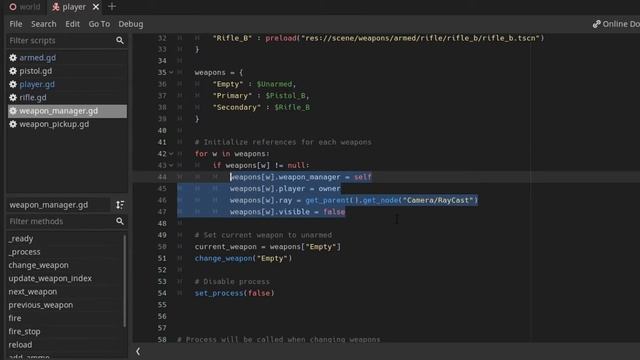This screenshot has width=640, height=360.
Task: Click the get_parent() call on line 46
Action: tap(331, 200)
